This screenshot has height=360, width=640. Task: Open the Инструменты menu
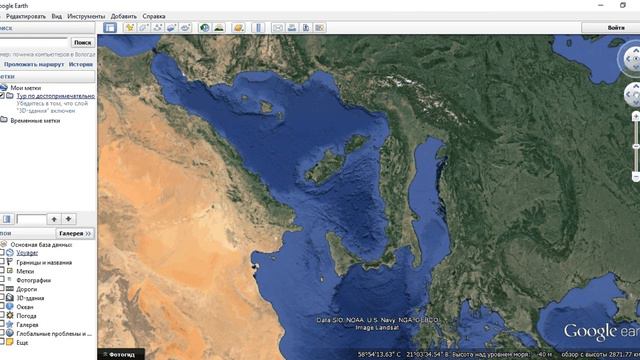tap(86, 16)
